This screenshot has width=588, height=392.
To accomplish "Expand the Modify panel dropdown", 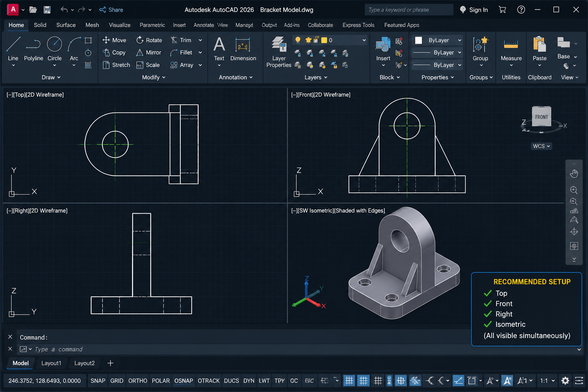I will point(154,77).
